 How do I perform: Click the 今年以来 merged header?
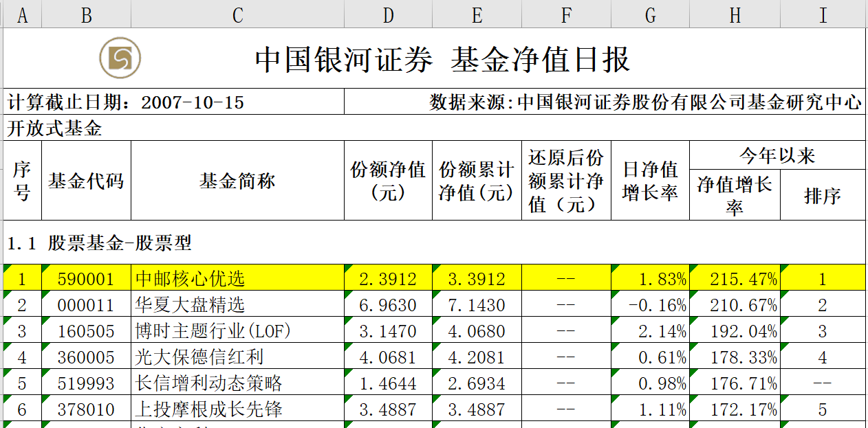[777, 155]
